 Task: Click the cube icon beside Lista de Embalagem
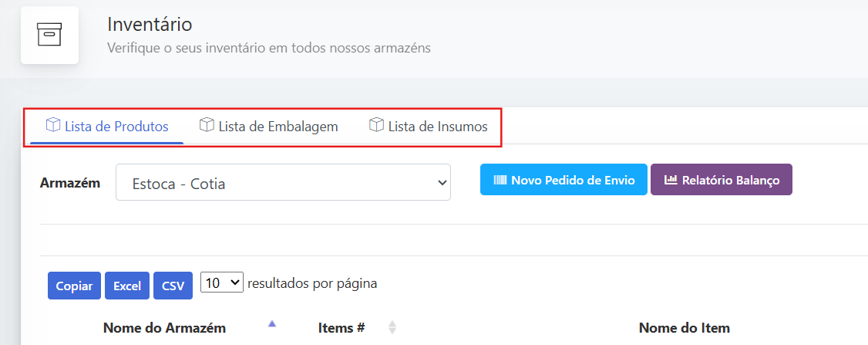click(x=207, y=125)
